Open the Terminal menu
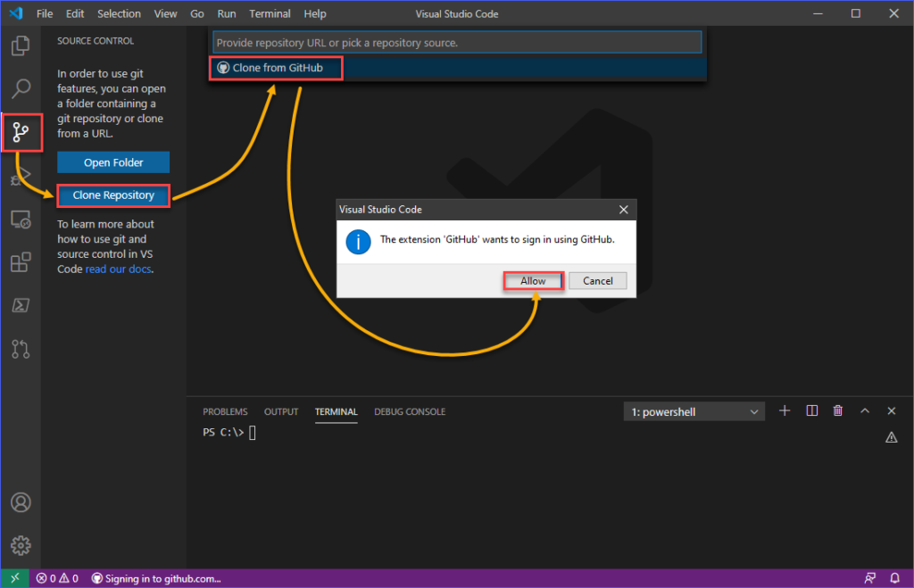Viewport: 914px width, 588px height. pyautogui.click(x=270, y=13)
